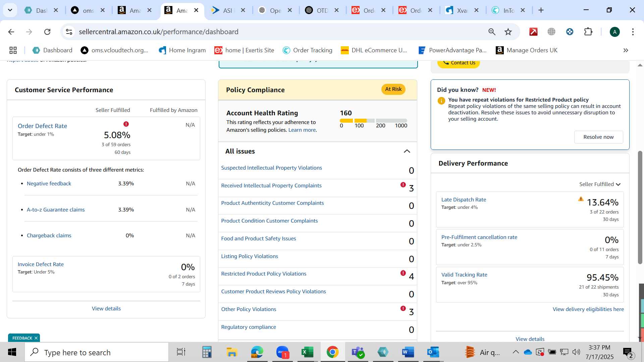Click the Account Health Rating progress bar

pyautogui.click(x=373, y=121)
